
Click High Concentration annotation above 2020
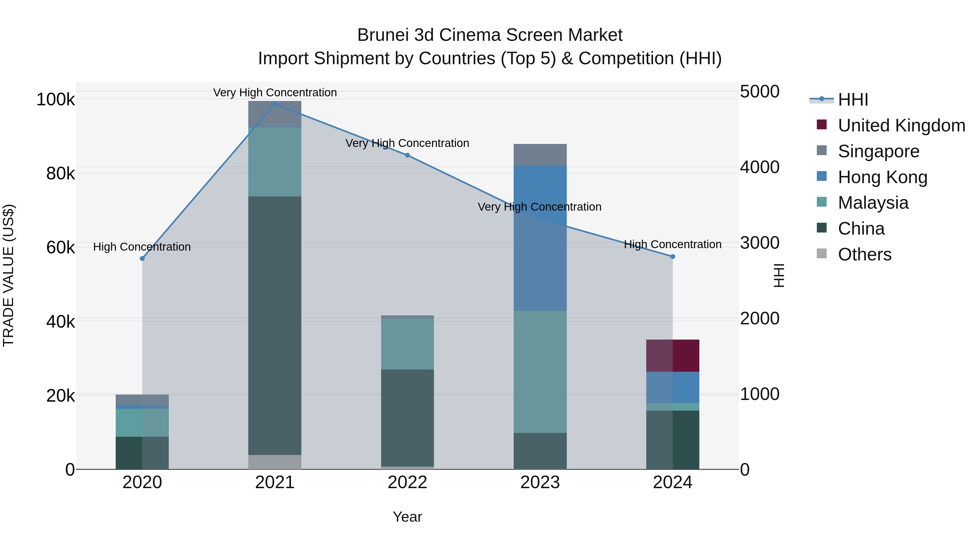pos(142,247)
